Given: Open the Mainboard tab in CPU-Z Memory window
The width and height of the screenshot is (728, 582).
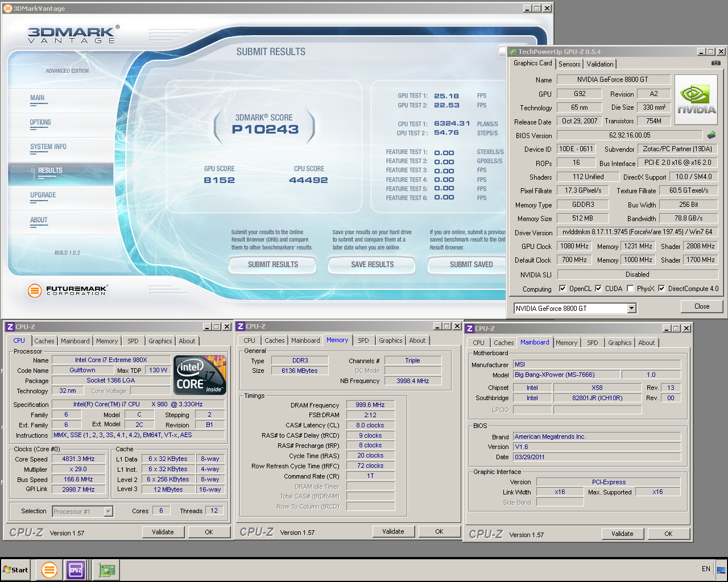Looking at the screenshot, I should (x=305, y=340).
